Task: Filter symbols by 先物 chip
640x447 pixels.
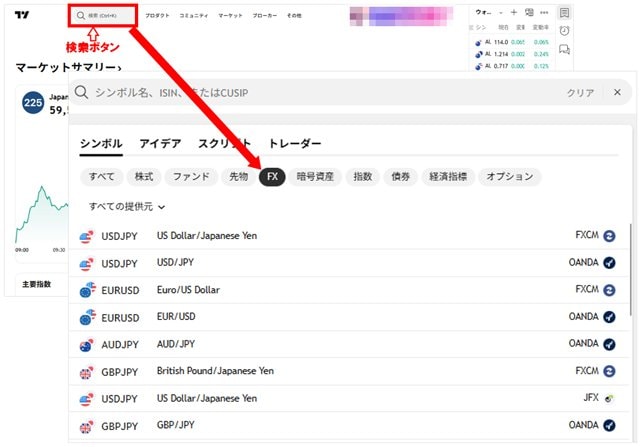Action: [238, 177]
